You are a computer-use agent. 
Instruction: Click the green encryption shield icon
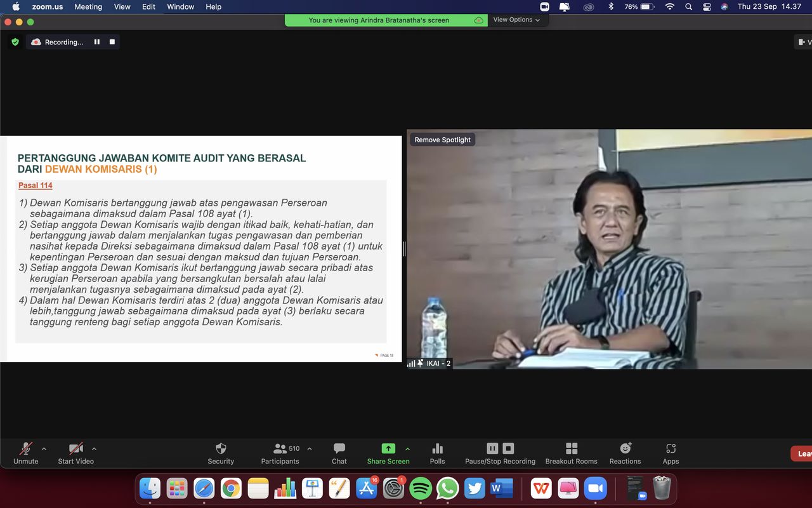point(15,42)
